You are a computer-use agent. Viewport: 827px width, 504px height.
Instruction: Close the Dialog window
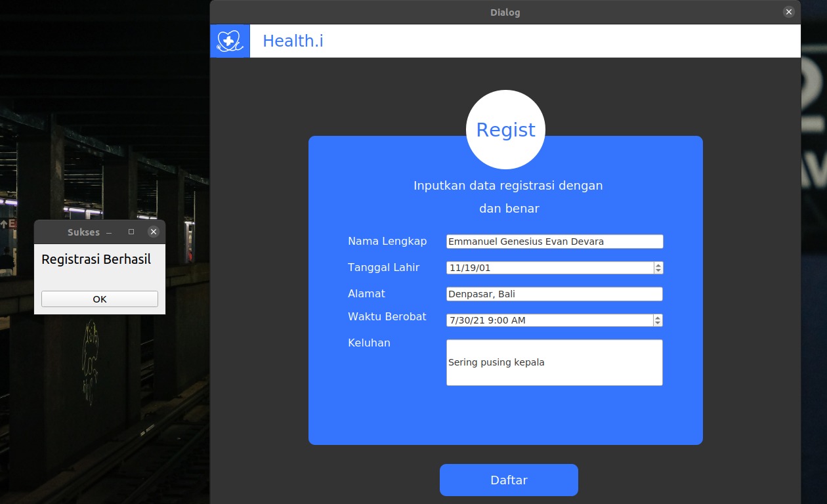tap(789, 11)
